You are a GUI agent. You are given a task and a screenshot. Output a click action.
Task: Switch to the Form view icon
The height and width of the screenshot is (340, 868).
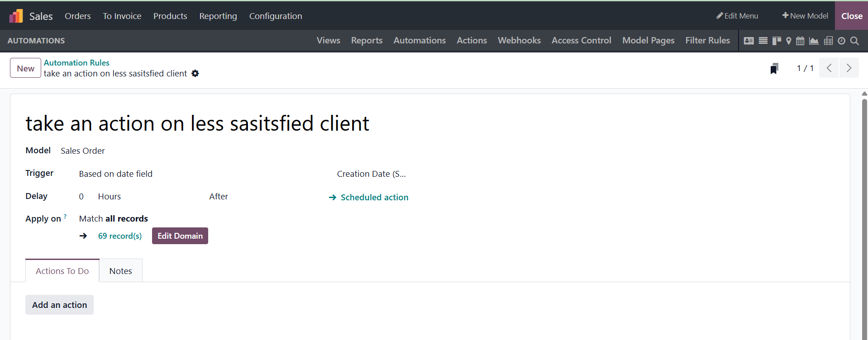pyautogui.click(x=749, y=41)
